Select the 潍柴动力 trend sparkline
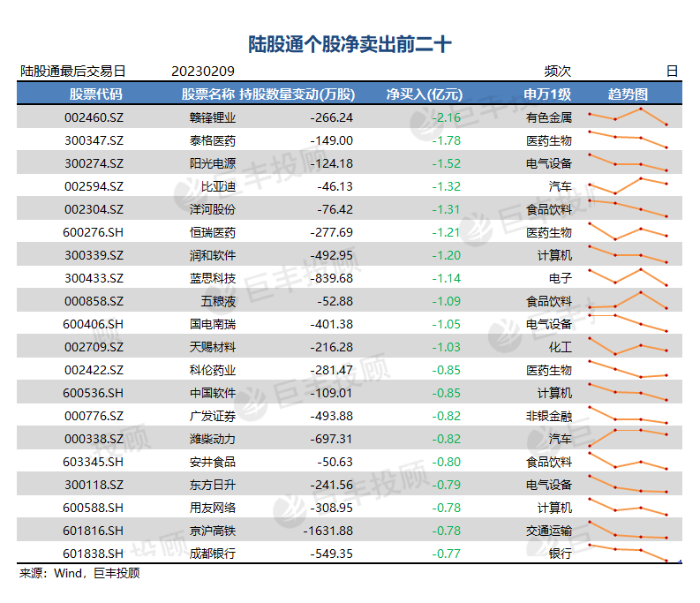The image size is (700, 603). coord(628,438)
